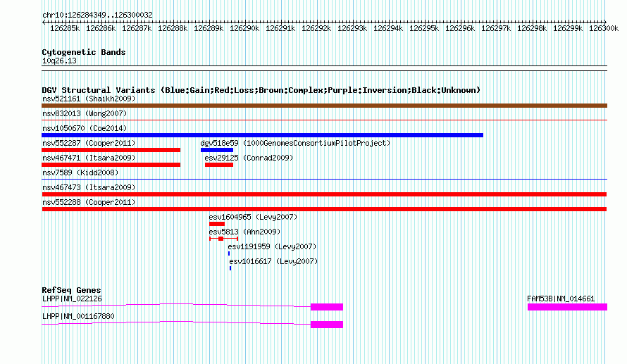Viewport: 627px width, 364px height.
Task: Open LHPP|NM_022126 gene label
Action: click(72, 299)
